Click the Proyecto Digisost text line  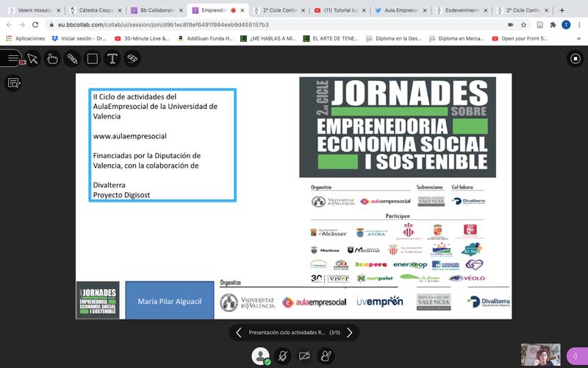click(121, 195)
